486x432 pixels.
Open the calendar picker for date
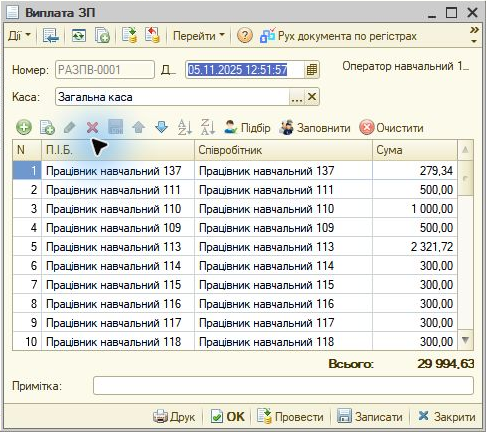[312, 70]
